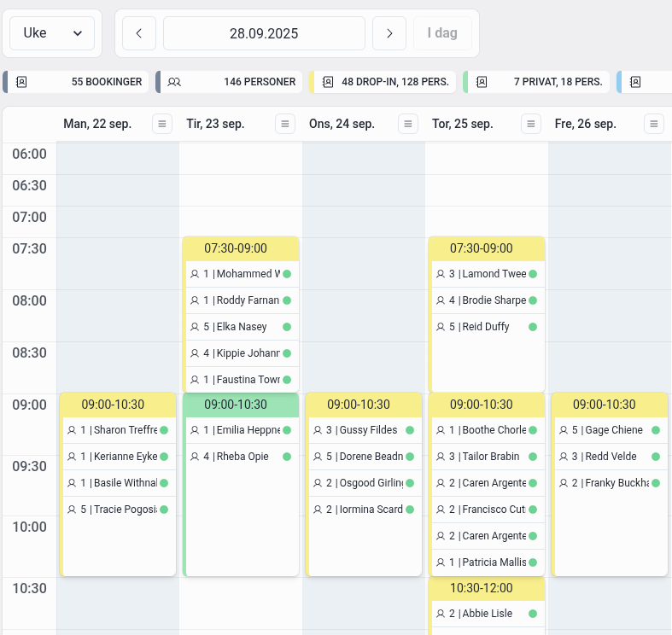This screenshot has width=672, height=635.
Task: Open the menu icon for Fre, 26 sep.
Action: pos(654,124)
